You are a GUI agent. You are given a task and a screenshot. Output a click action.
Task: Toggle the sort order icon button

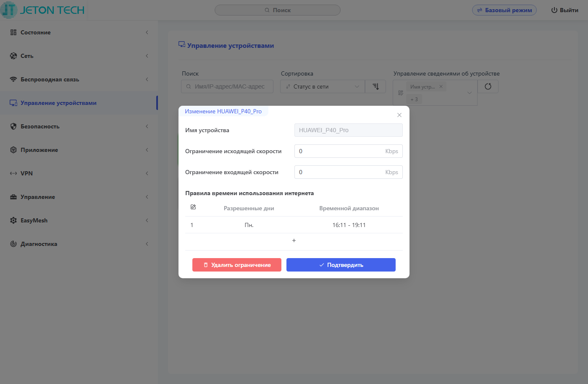tap(376, 86)
